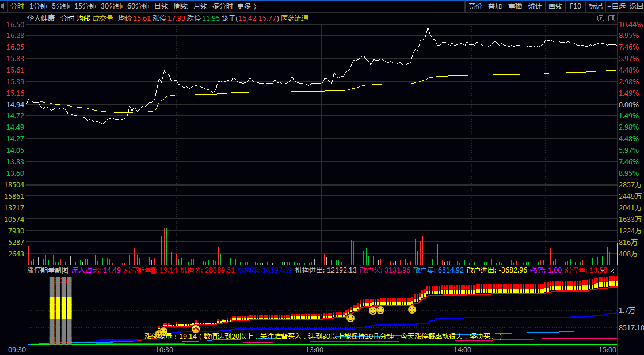Click the 机构买: 28389.51 readout
This screenshot has width=644, height=355.
point(207,270)
